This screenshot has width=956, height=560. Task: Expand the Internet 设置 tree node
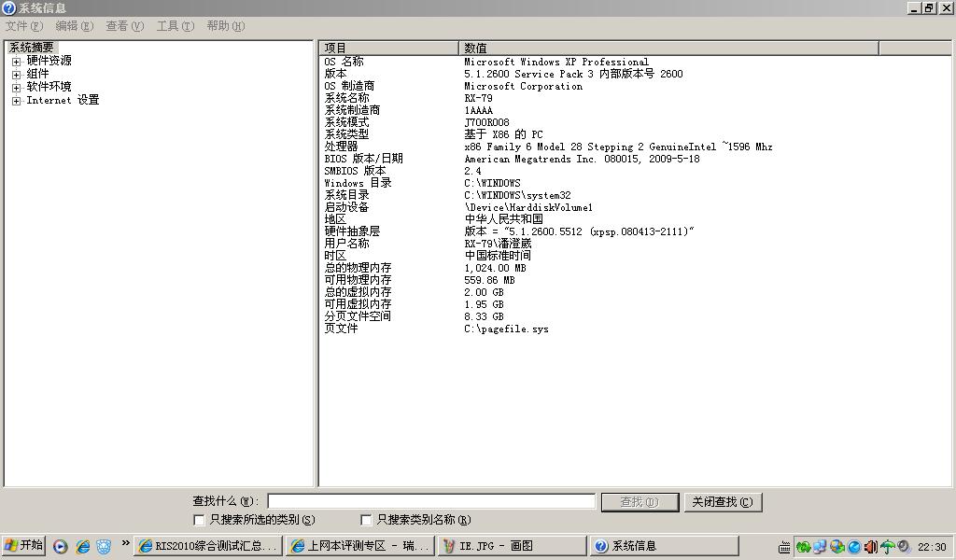point(17,101)
